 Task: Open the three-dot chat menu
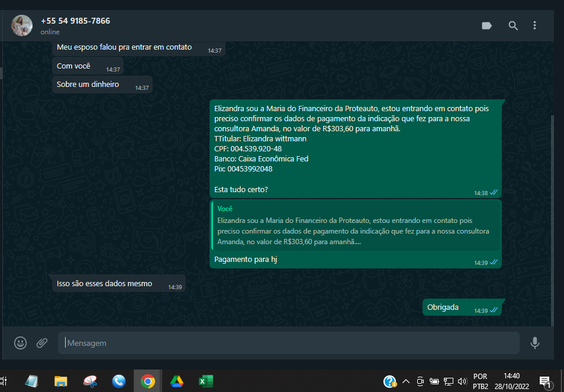534,25
